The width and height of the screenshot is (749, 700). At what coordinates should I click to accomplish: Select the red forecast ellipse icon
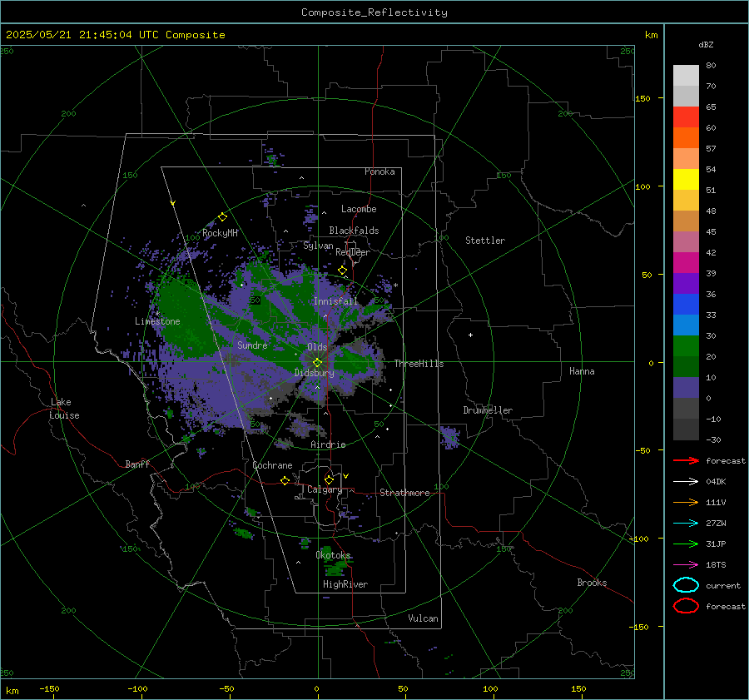coord(686,606)
